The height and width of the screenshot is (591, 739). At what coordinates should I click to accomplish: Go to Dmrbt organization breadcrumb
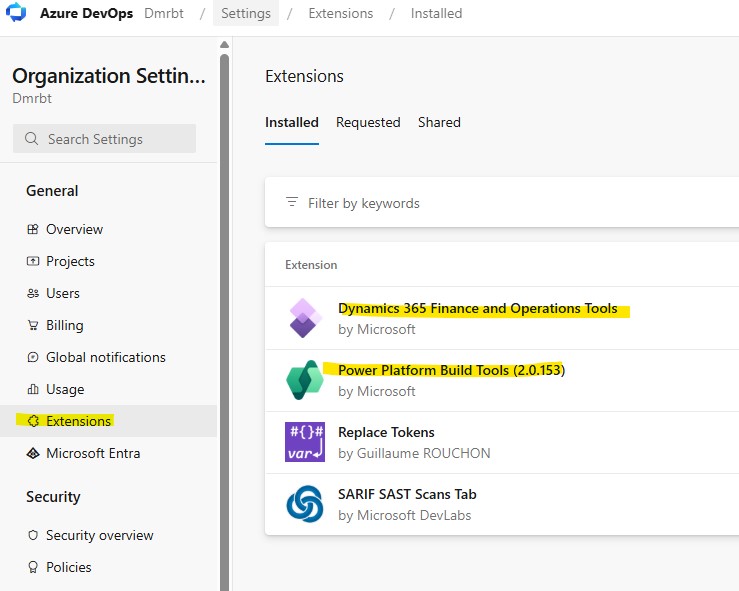click(164, 13)
